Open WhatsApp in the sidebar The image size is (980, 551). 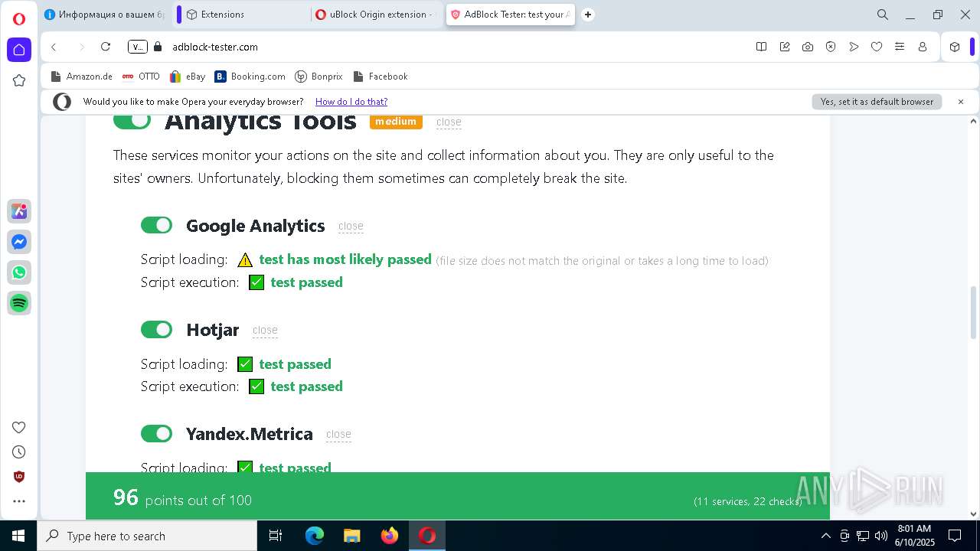(19, 272)
